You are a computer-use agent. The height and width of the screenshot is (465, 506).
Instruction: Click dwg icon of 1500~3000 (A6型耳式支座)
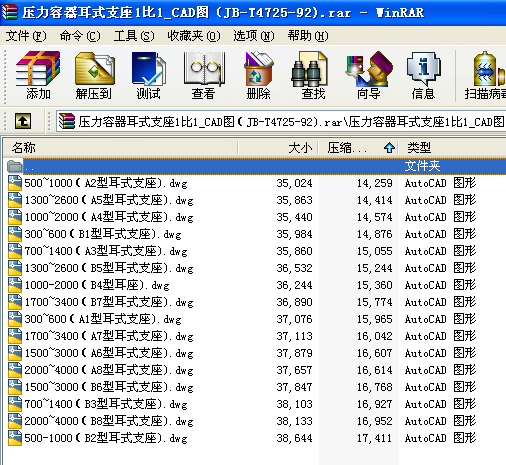(x=15, y=353)
